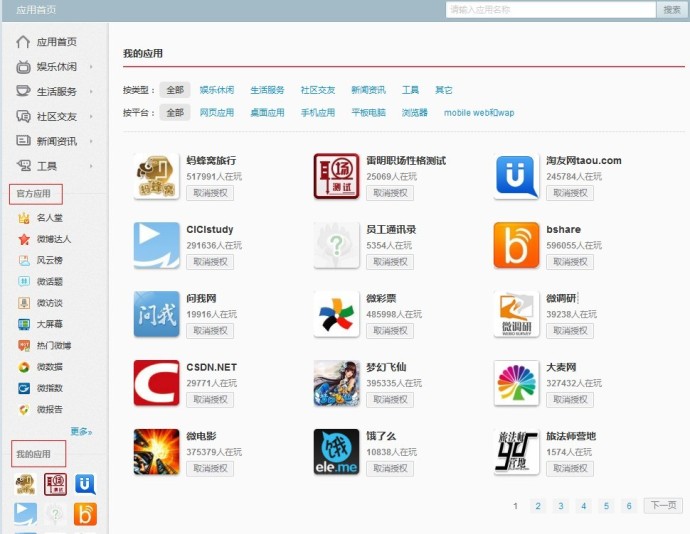Open the 雷明职场性格测试 app icon
Image resolution: width=690 pixels, height=534 pixels.
[x=336, y=177]
